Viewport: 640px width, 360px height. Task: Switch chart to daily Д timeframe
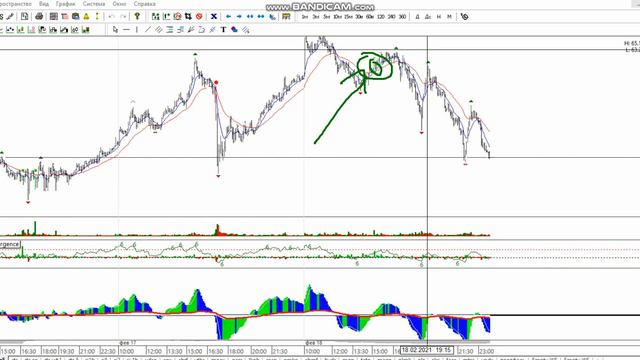(417, 17)
